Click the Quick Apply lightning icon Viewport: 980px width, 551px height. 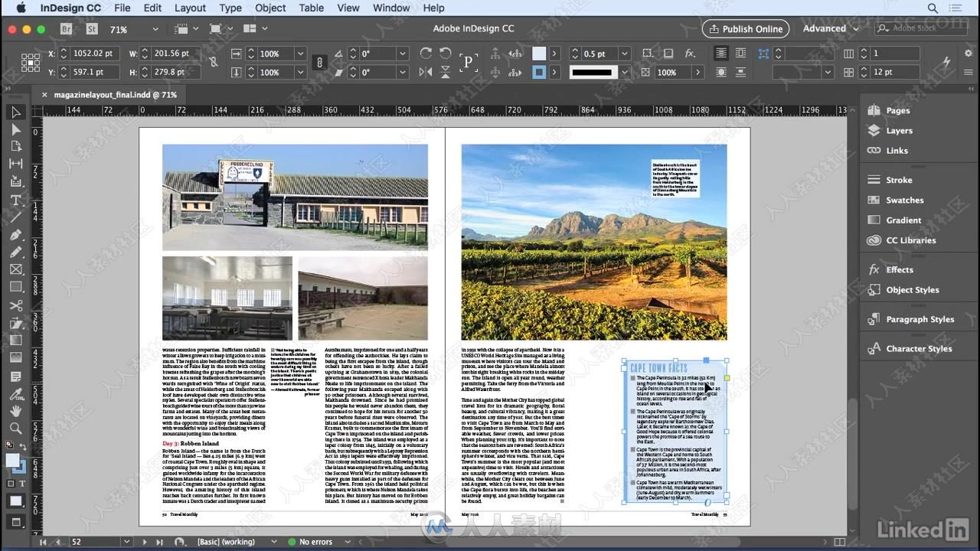tap(947, 62)
